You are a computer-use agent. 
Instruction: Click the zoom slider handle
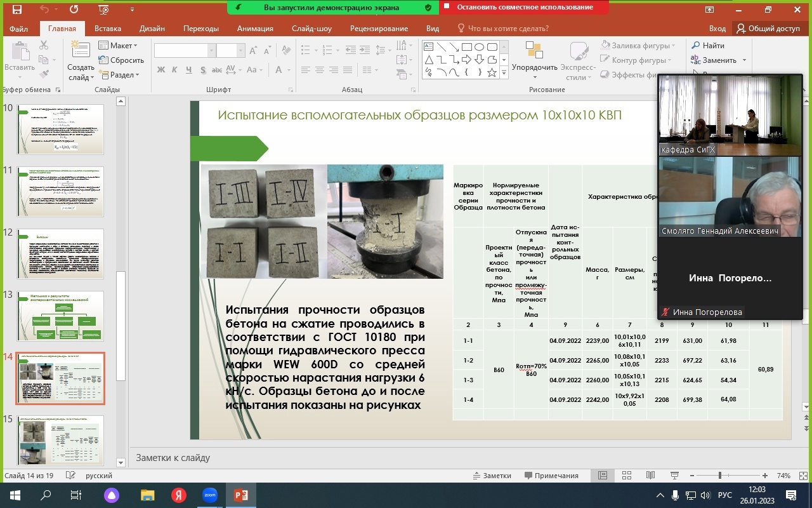point(720,476)
